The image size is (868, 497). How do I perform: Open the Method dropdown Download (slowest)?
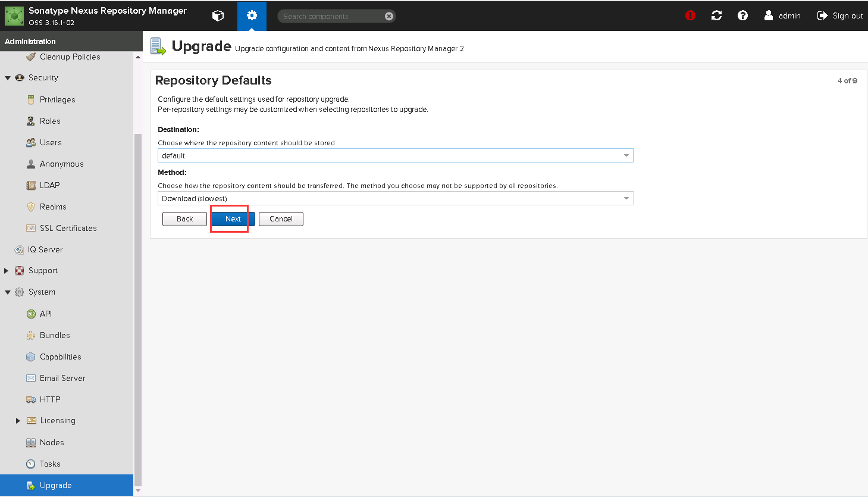click(395, 198)
